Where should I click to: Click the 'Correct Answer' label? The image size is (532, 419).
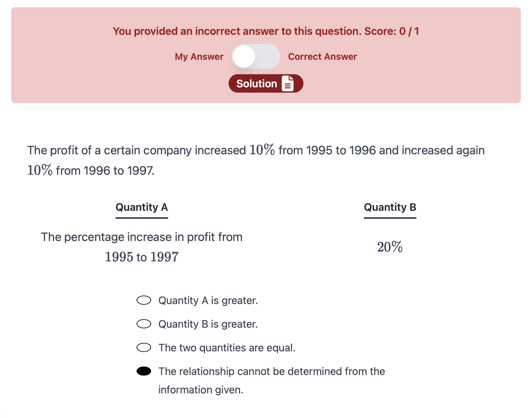pyautogui.click(x=322, y=56)
